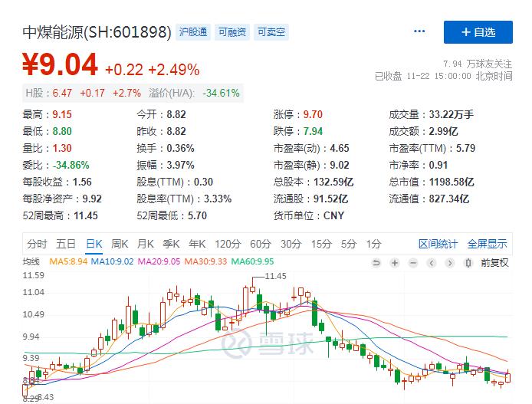Screen dimensions: 532x404
Task: Open 区间统计 range statistics
Action: pyautogui.click(x=438, y=244)
